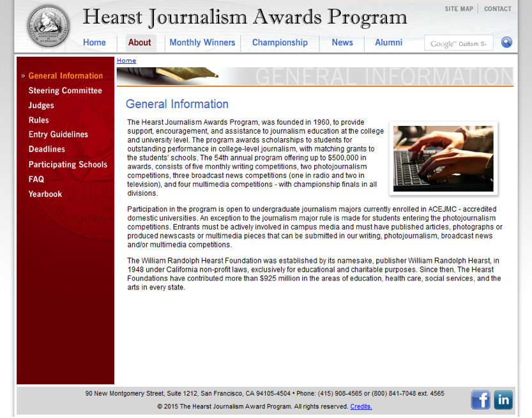Open the Credits link in footer

[361, 406]
